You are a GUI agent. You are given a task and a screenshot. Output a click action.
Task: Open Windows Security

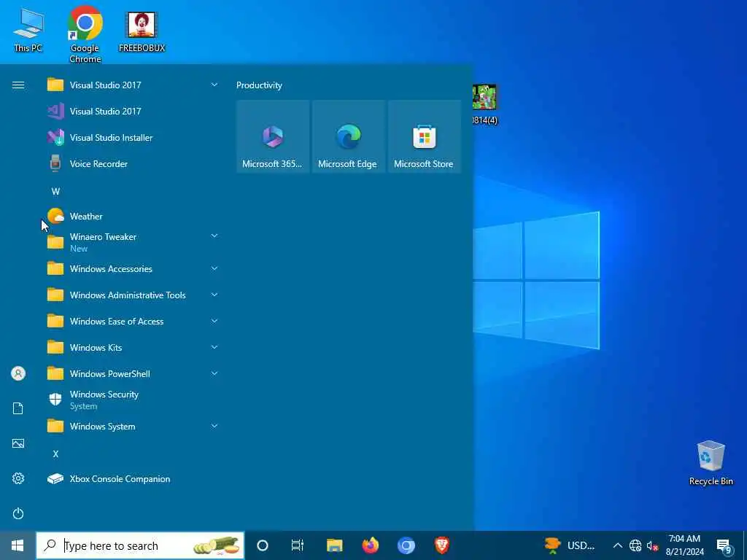click(x=132, y=400)
